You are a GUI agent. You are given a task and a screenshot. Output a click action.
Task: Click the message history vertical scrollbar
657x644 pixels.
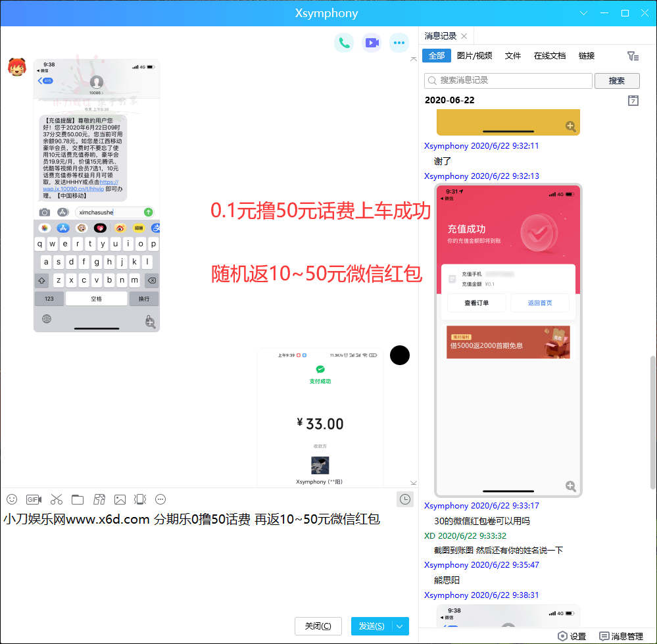point(652,423)
